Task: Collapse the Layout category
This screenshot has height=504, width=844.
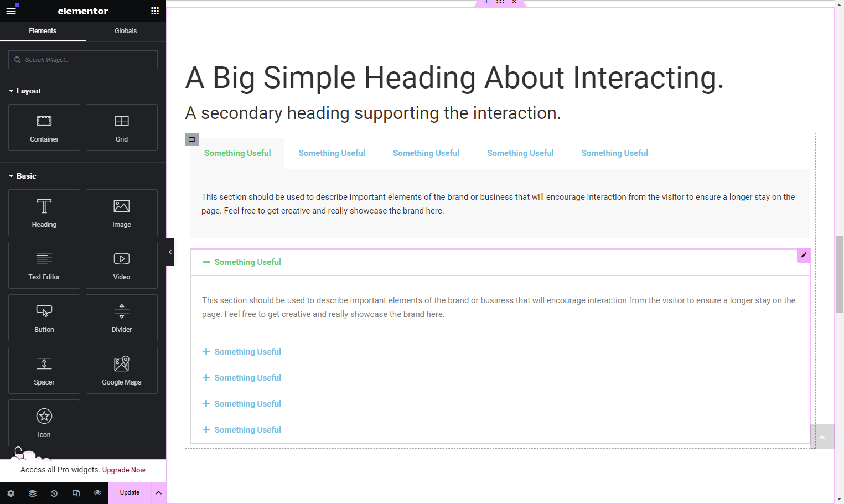Action: click(25, 91)
